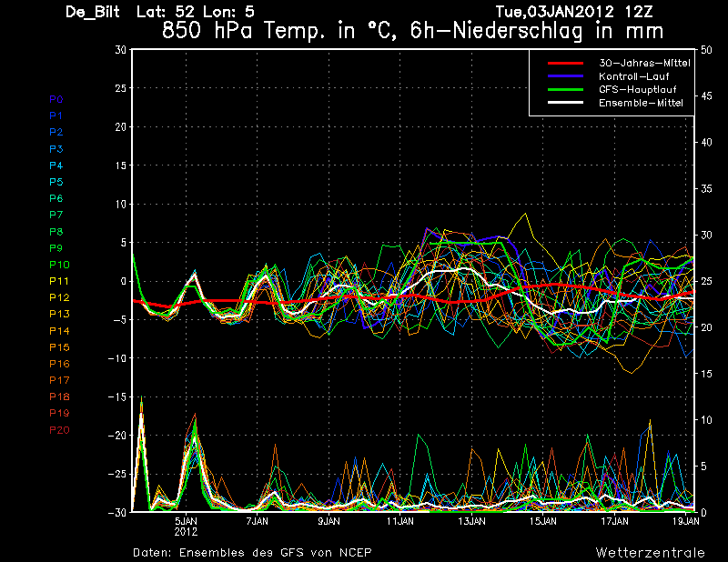Click the 11JAN date axis label
Image resolution: width=728 pixels, height=562 pixels.
click(400, 521)
